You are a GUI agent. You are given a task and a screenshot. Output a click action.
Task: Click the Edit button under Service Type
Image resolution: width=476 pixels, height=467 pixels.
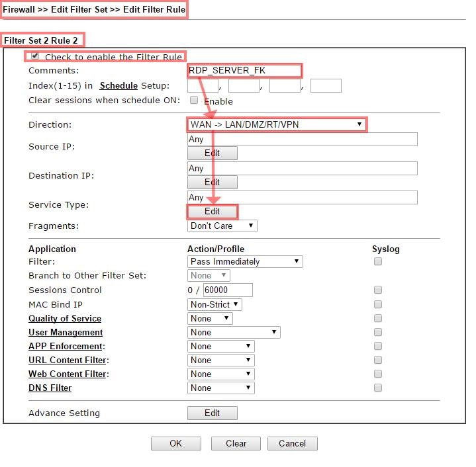212,212
